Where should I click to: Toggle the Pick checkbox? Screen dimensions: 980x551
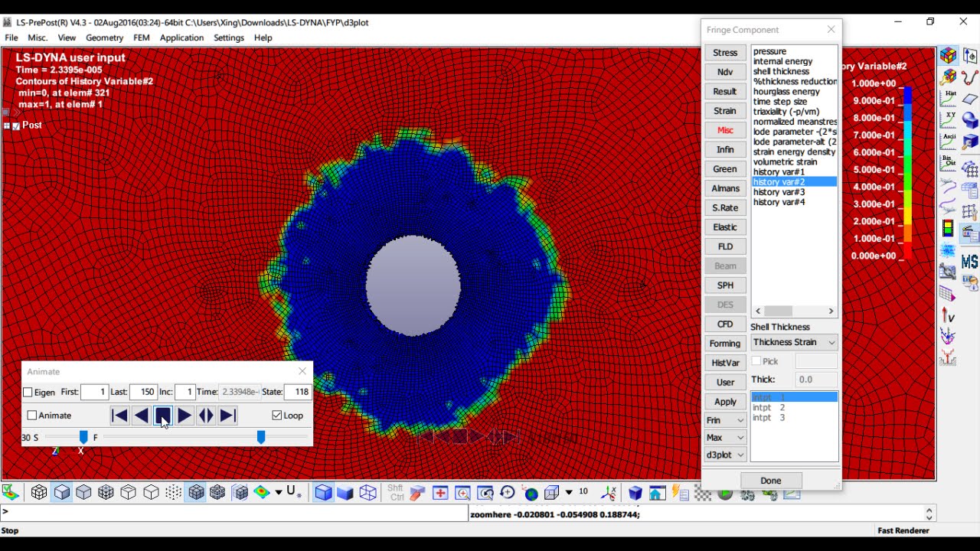coord(756,361)
